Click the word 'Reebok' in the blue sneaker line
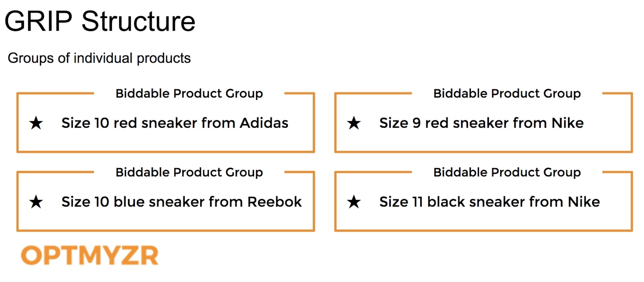This screenshot has height=282, width=644. (275, 202)
